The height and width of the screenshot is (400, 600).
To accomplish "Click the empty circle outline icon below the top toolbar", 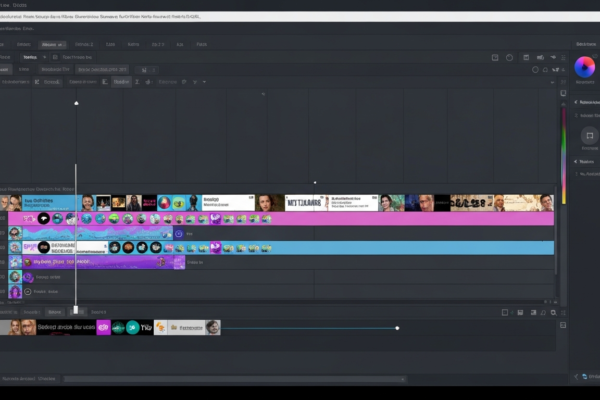I will click(535, 70).
